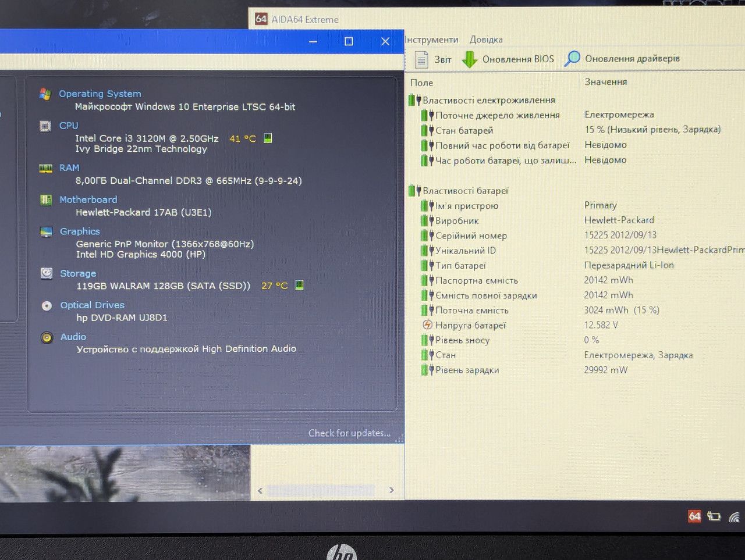Click the green arrow Оновлення BIOS icon
Image resolution: width=745 pixels, height=560 pixels.
[469, 59]
